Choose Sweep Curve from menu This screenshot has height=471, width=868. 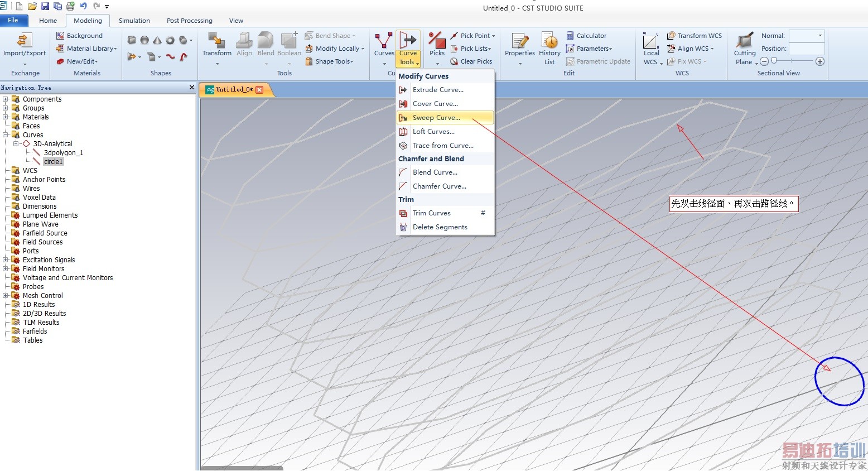click(445, 118)
